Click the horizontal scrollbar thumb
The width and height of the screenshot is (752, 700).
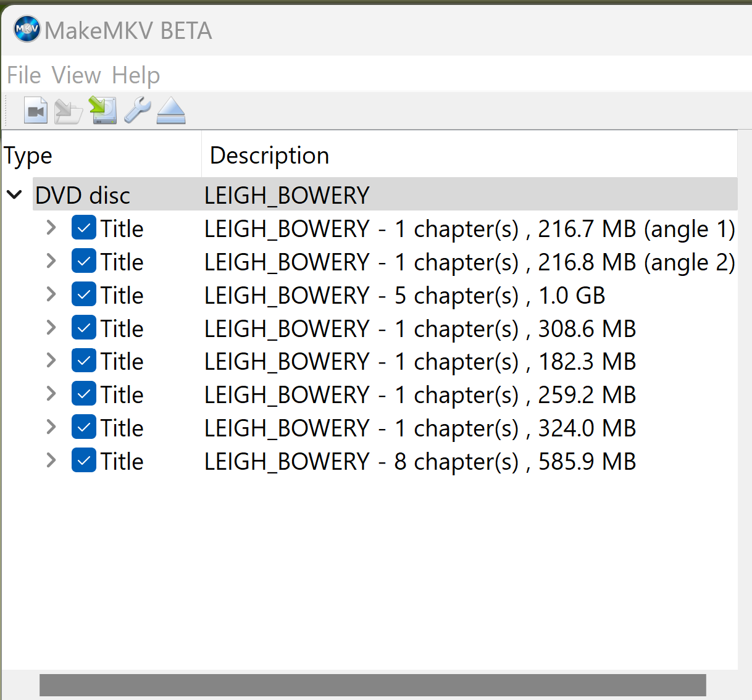(x=373, y=685)
